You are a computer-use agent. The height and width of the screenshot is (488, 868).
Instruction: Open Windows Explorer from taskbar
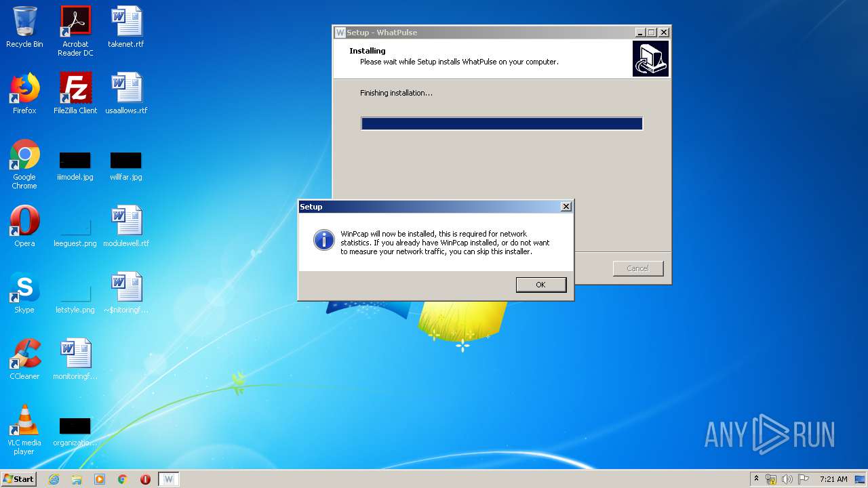(x=77, y=479)
